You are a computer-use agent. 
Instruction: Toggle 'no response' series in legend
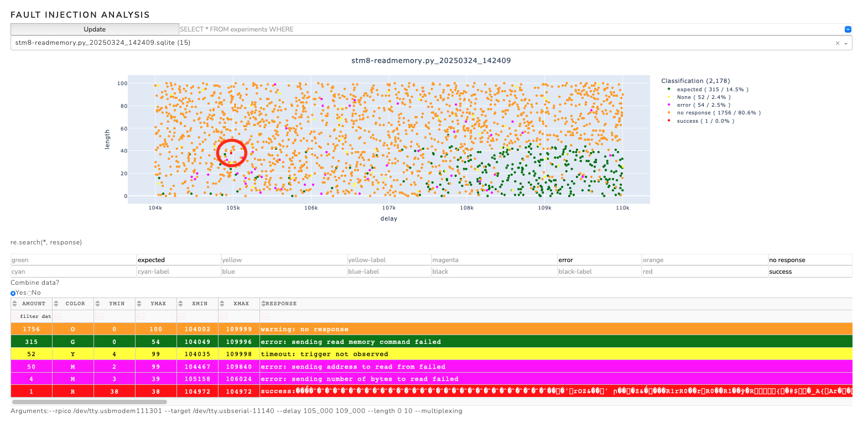(x=714, y=113)
